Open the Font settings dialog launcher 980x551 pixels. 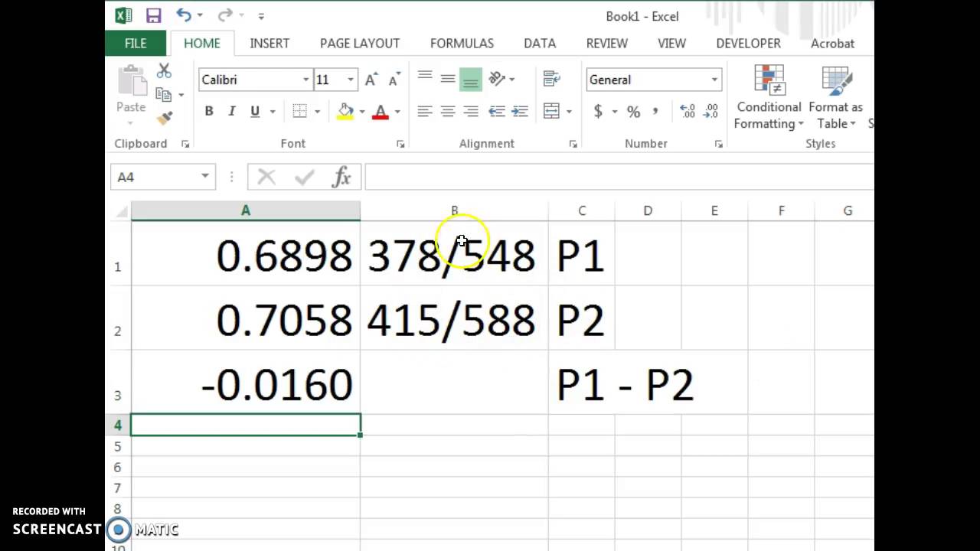point(400,144)
